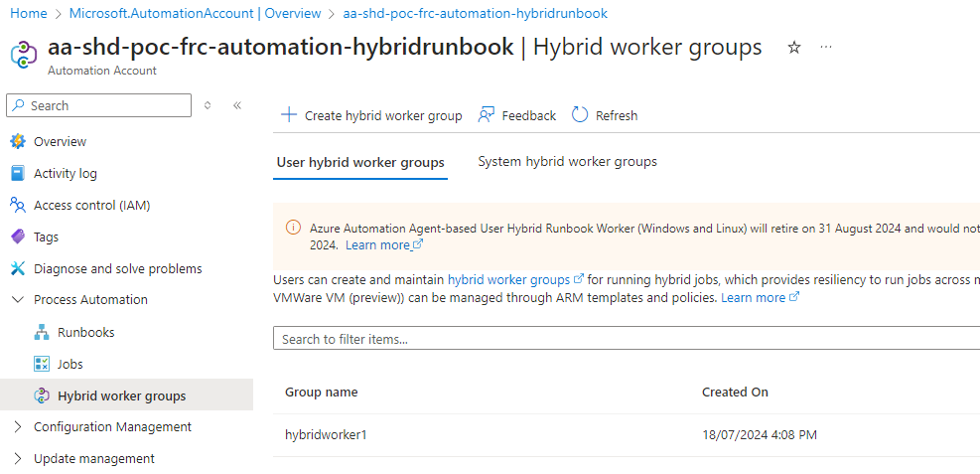Click the Feedback person icon
Screen dimensions: 980x474
(487, 115)
